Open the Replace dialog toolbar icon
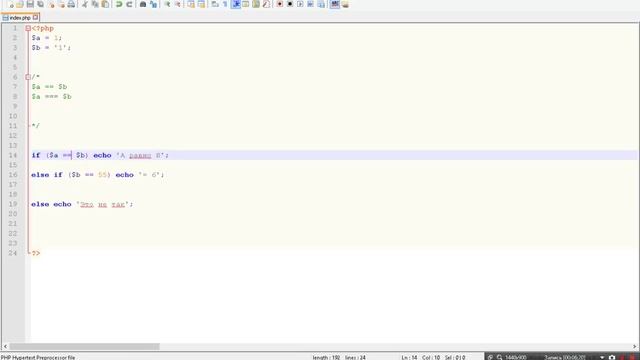640x360 pixels. [x=153, y=4]
